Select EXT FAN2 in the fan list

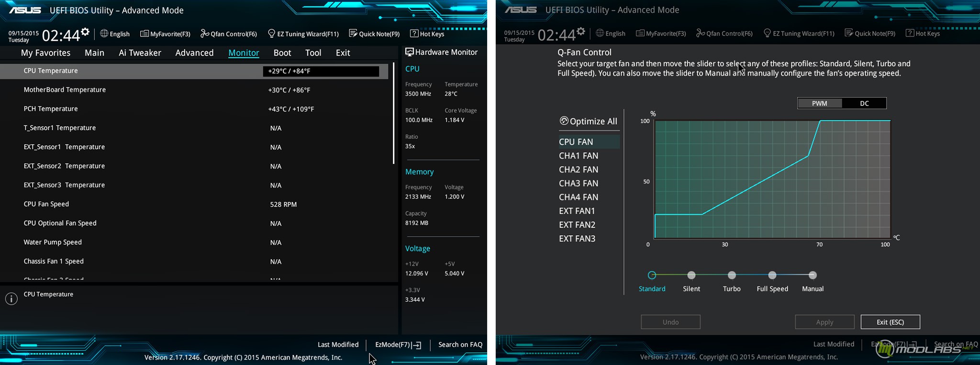coord(577,225)
